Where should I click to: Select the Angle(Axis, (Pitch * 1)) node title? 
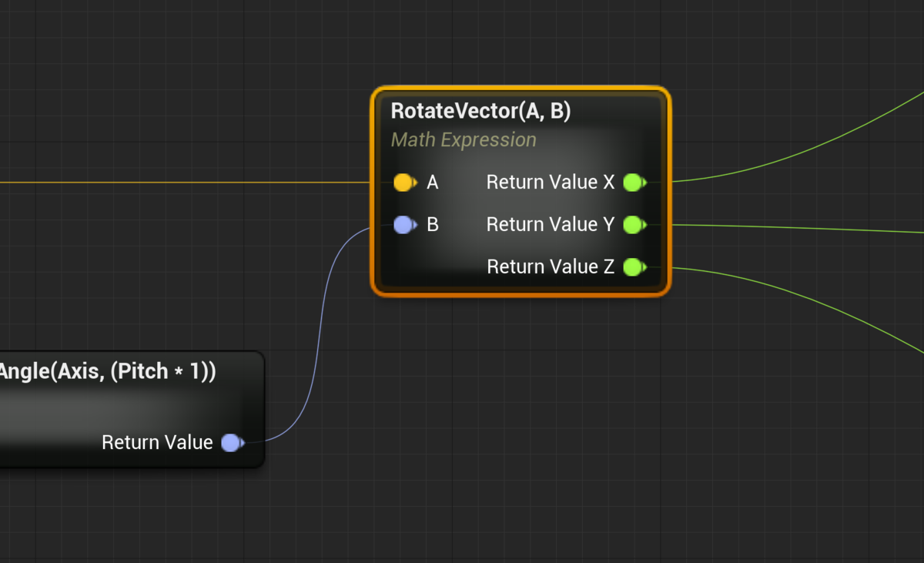tap(108, 371)
